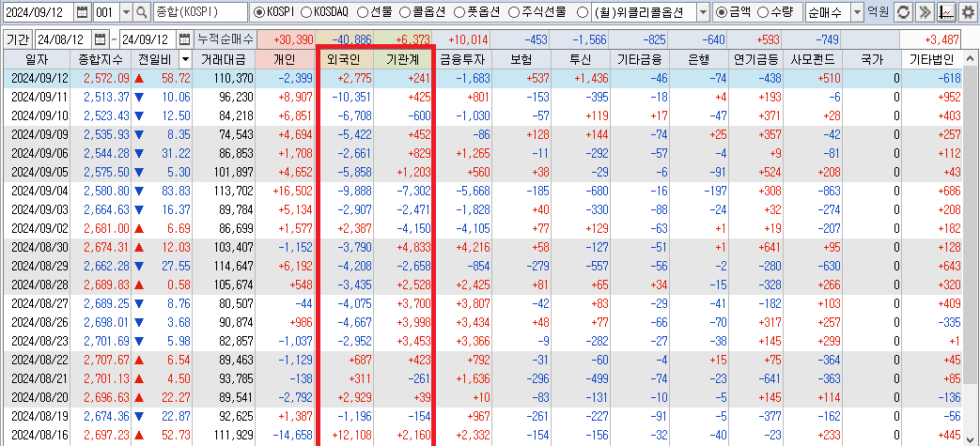The width and height of the screenshot is (980, 446).
Task: Click foreign value +12,108 on 2024/08/16
Action: pyautogui.click(x=351, y=434)
